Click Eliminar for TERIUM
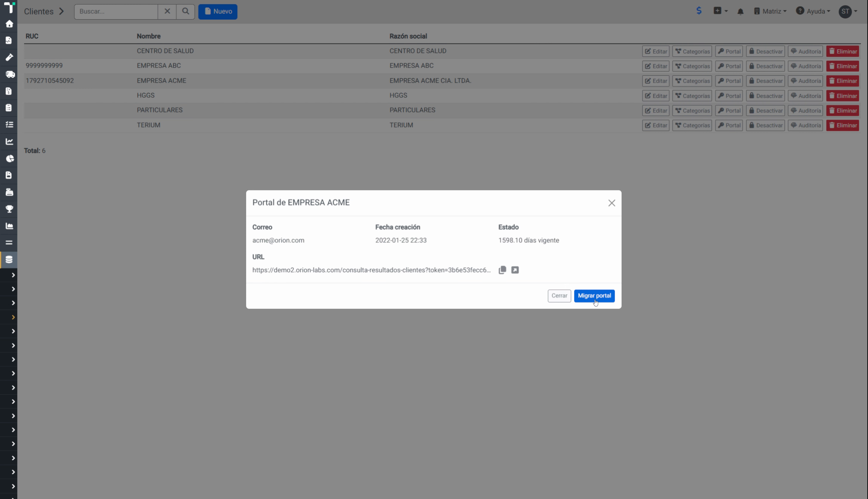The width and height of the screenshot is (868, 499). point(843,125)
